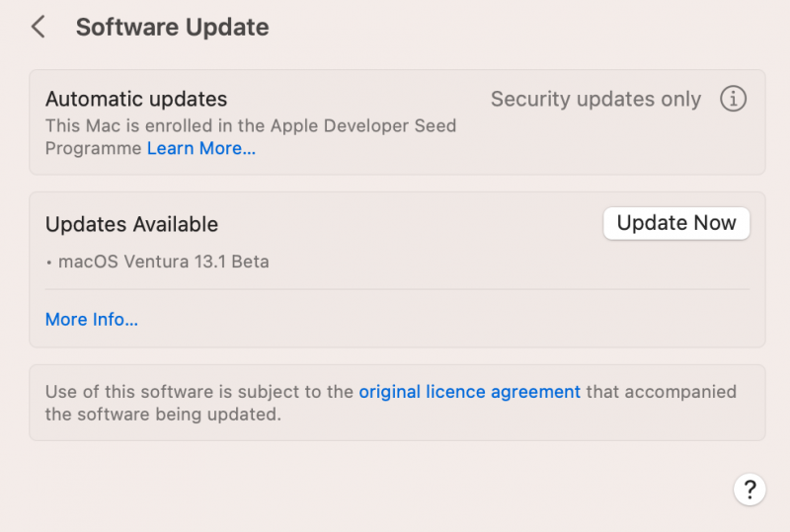Open the More Info link
The width and height of the screenshot is (790, 532).
(92, 319)
